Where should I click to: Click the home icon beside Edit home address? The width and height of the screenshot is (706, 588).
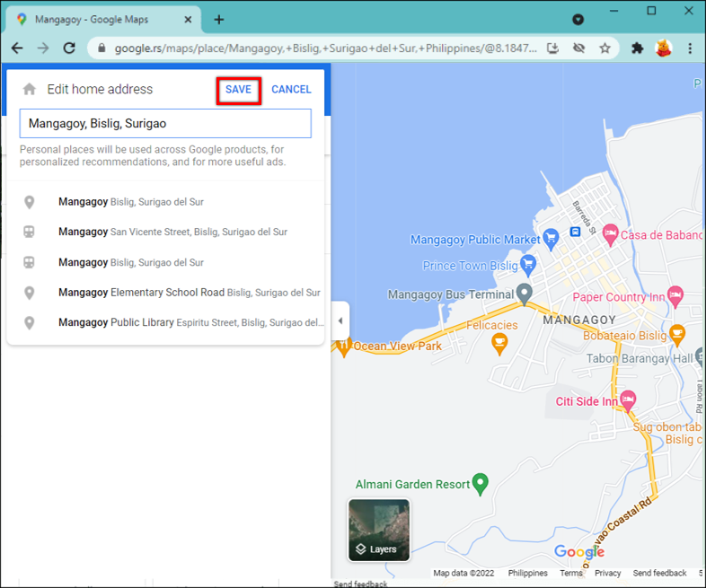tap(30, 89)
